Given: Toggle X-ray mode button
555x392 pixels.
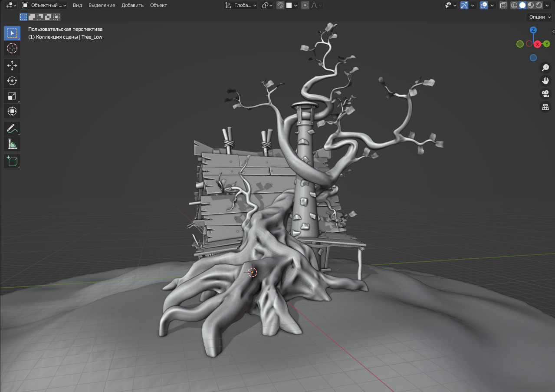Looking at the screenshot, I should click(x=503, y=5).
